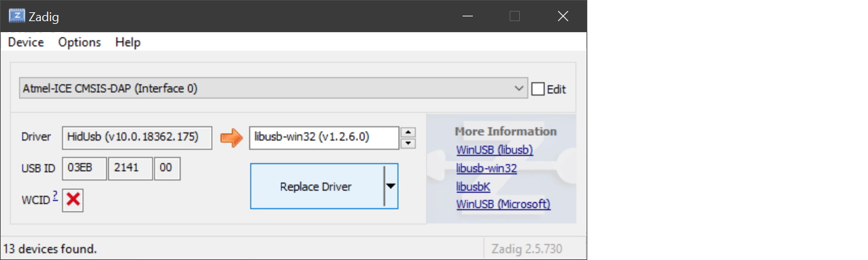Click the Replace Driver button
This screenshot has height=260, width=868.
[x=317, y=186]
